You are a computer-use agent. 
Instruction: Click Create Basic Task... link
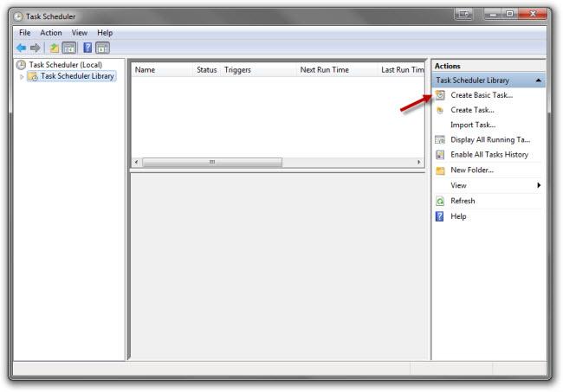point(482,95)
